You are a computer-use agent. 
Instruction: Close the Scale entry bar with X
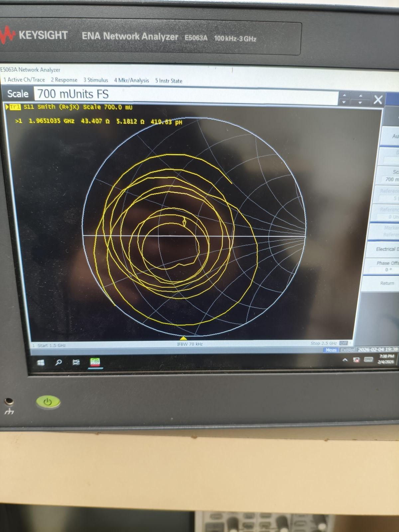click(378, 99)
